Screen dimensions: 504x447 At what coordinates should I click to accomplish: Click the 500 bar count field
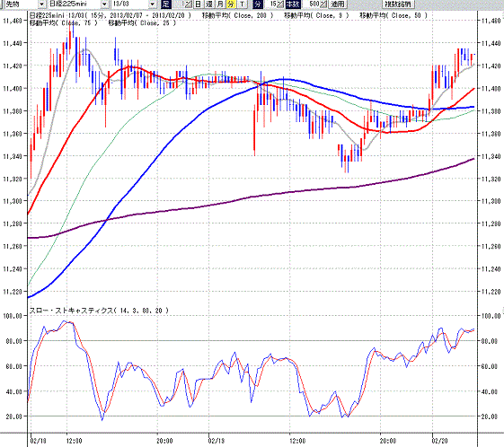pyautogui.click(x=311, y=4)
